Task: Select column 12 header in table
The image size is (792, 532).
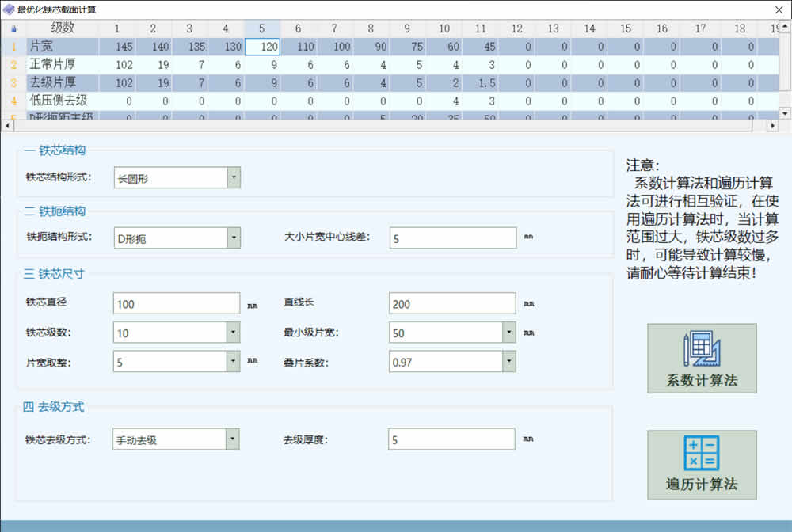Action: coord(516,28)
